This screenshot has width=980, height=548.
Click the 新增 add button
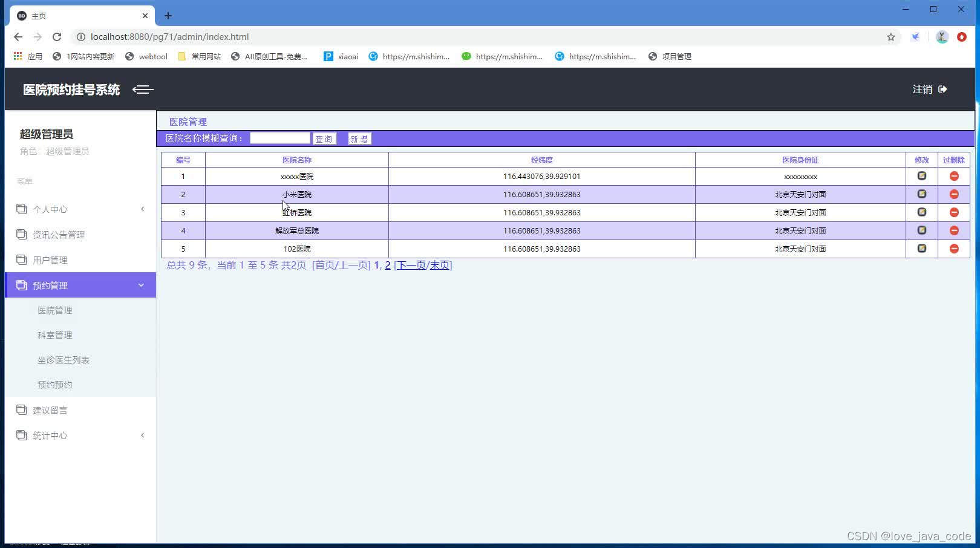point(359,139)
